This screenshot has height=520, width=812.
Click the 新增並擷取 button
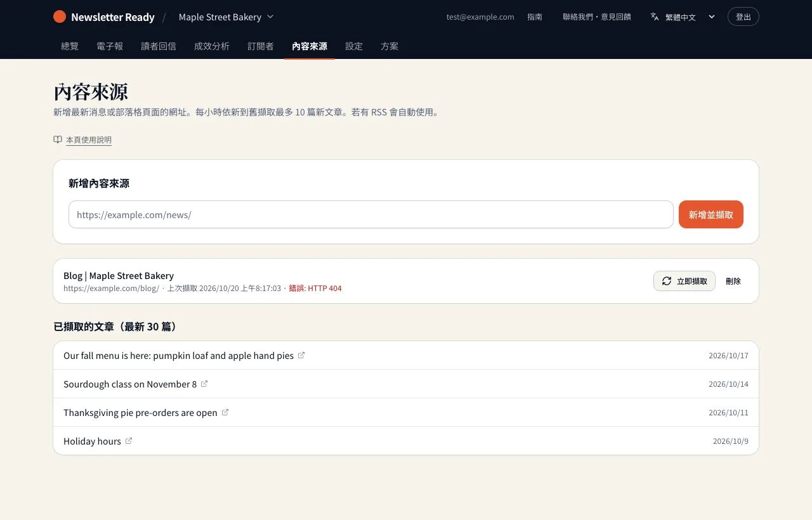(711, 214)
